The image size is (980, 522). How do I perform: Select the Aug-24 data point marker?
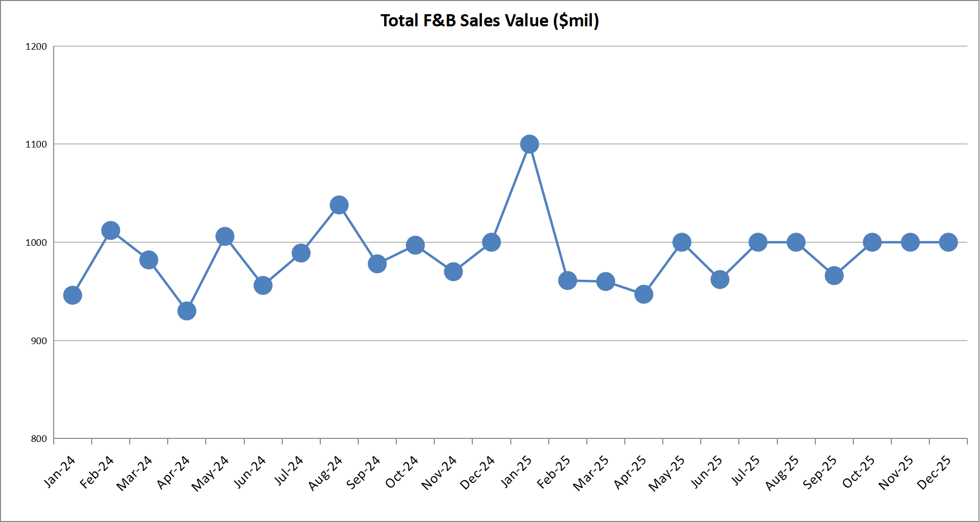point(339,205)
